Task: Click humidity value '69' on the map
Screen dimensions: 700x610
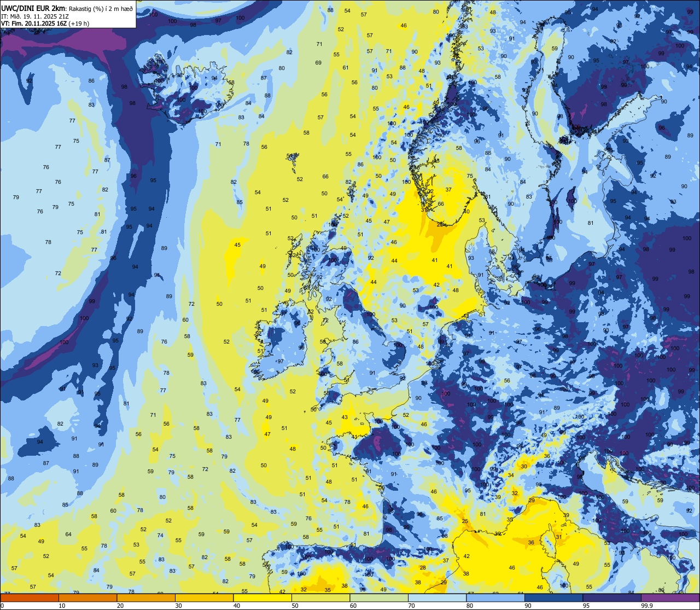Action: coord(318,62)
